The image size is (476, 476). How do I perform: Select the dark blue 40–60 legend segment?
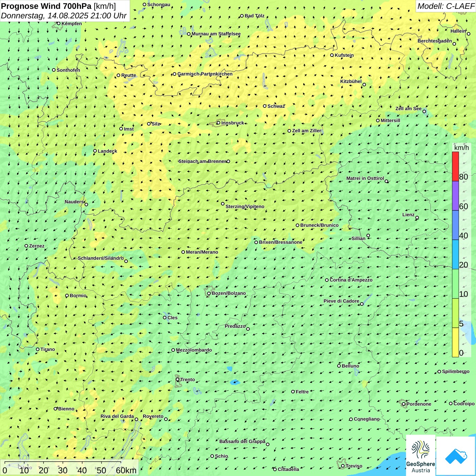pos(455,225)
